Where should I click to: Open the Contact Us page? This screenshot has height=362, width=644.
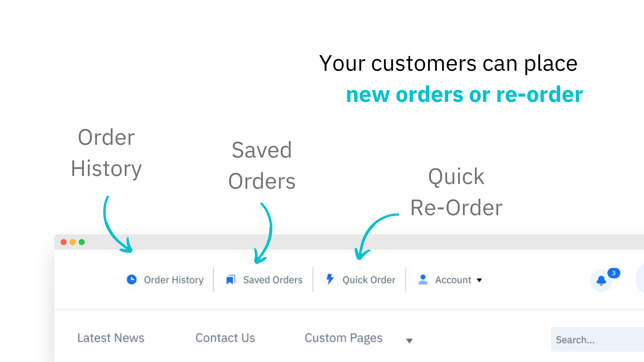coord(225,338)
